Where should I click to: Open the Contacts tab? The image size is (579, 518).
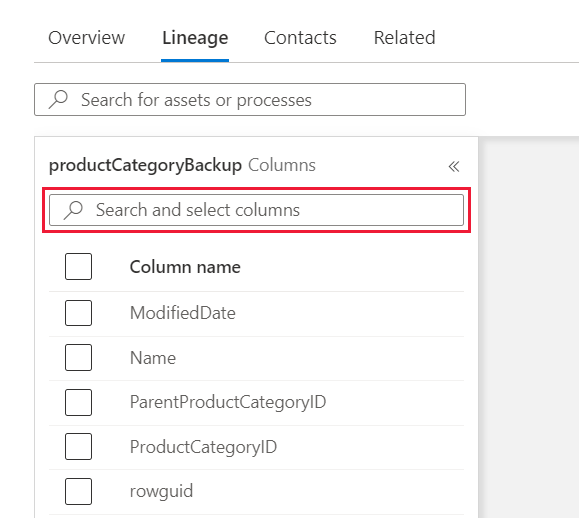tap(300, 38)
